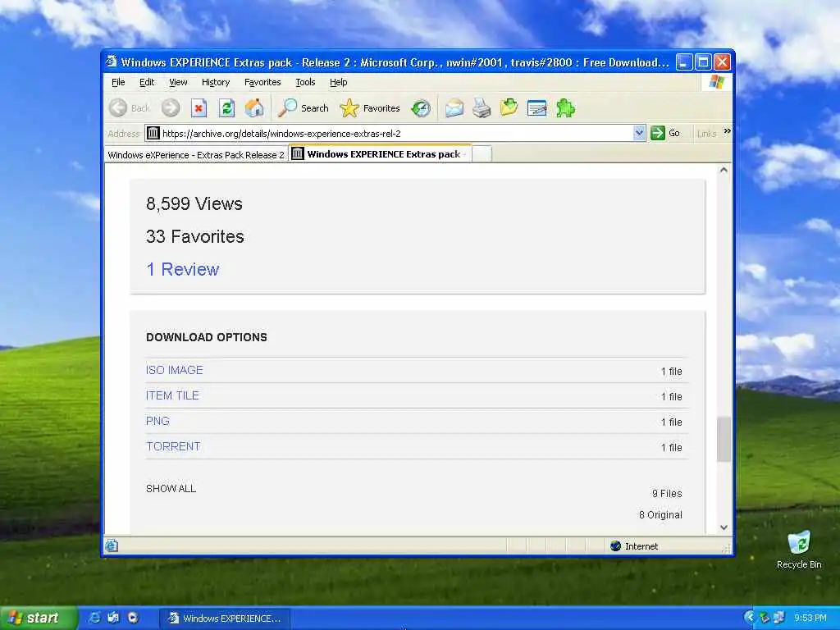Open the File menu

pyautogui.click(x=118, y=82)
